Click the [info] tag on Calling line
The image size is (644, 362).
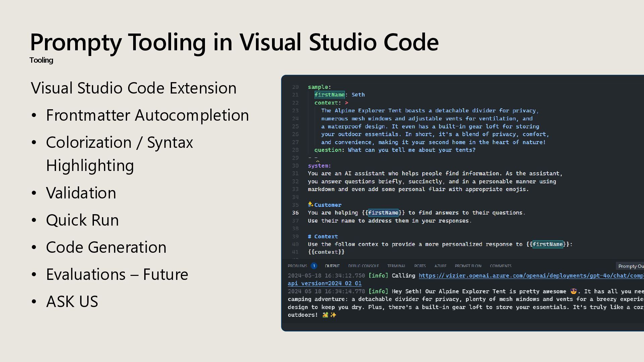[x=378, y=276]
